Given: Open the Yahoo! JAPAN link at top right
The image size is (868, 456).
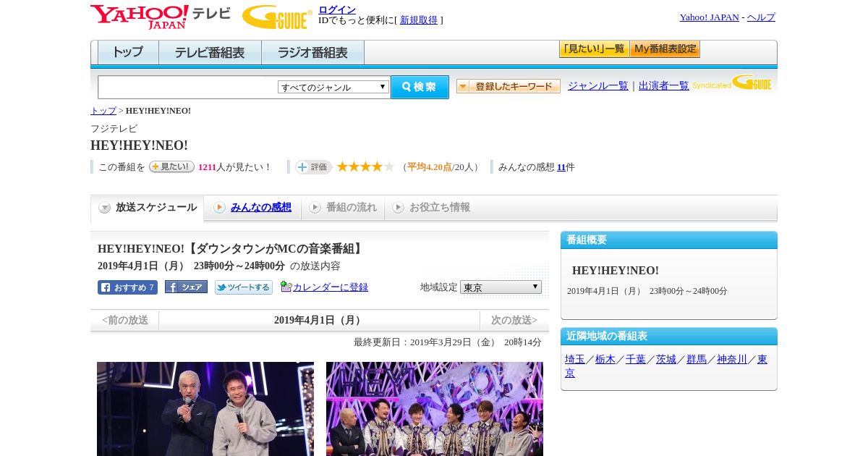Looking at the screenshot, I should coord(710,17).
